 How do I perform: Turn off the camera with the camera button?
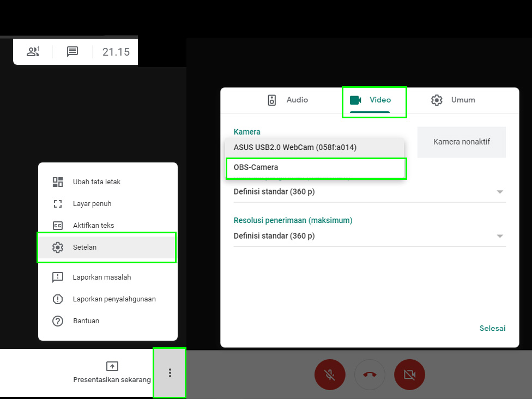pos(409,374)
